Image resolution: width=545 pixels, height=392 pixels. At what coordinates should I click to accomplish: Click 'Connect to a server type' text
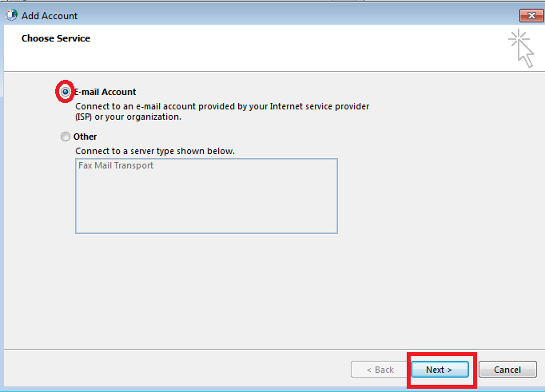(155, 151)
